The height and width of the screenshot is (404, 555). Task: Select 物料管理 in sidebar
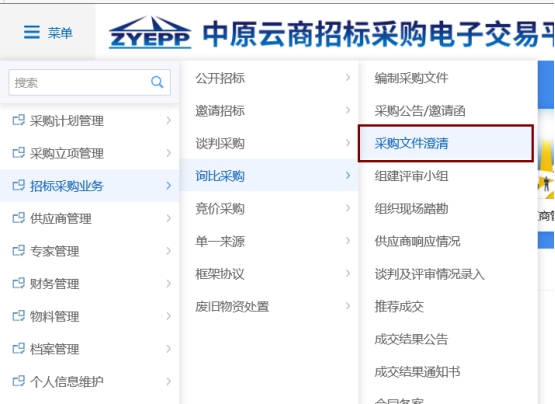(90, 316)
